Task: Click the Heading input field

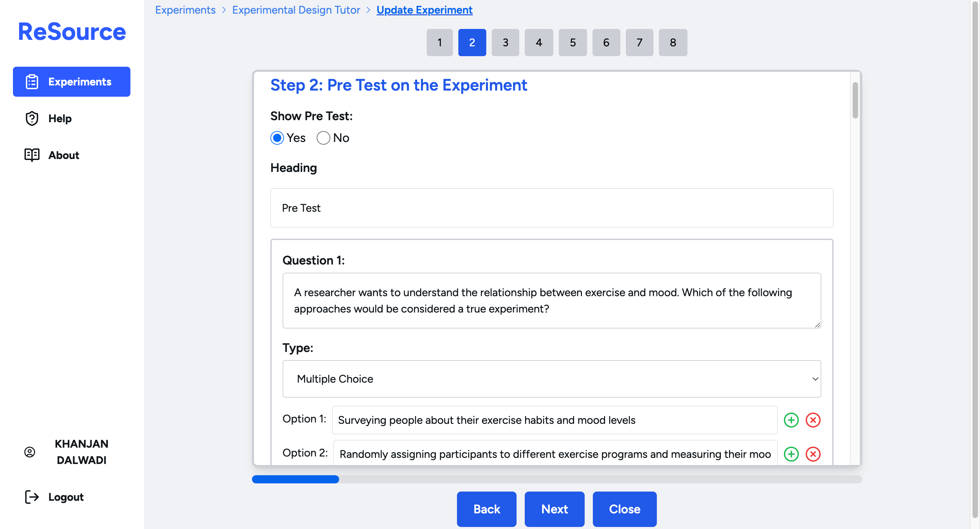Action: (551, 208)
